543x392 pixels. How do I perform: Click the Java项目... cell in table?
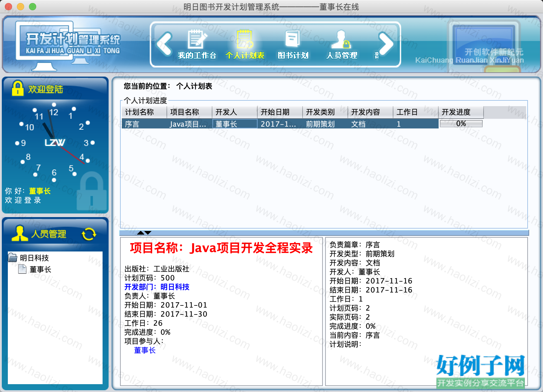[x=189, y=124]
